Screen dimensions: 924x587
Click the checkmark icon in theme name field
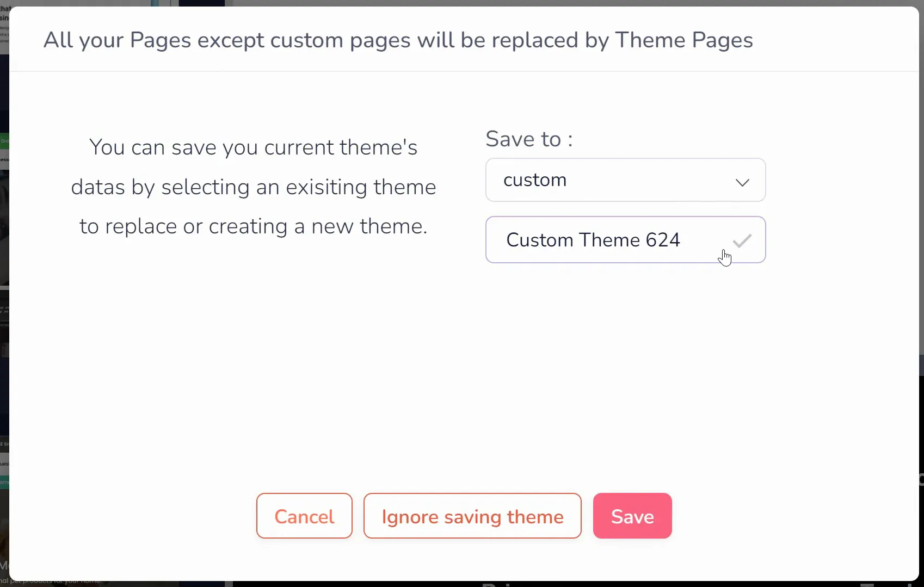[742, 240]
